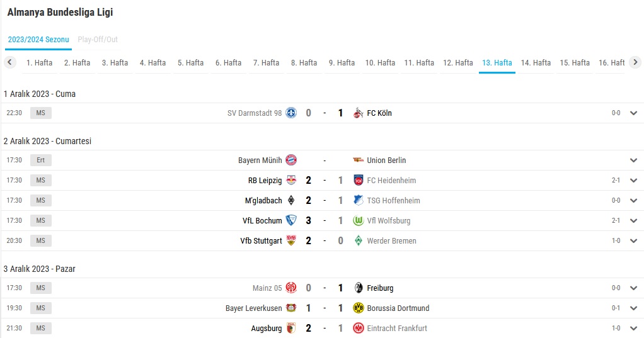
Task: Expand the Bayern Münih vs Union Berlin row
Action: pyautogui.click(x=633, y=161)
